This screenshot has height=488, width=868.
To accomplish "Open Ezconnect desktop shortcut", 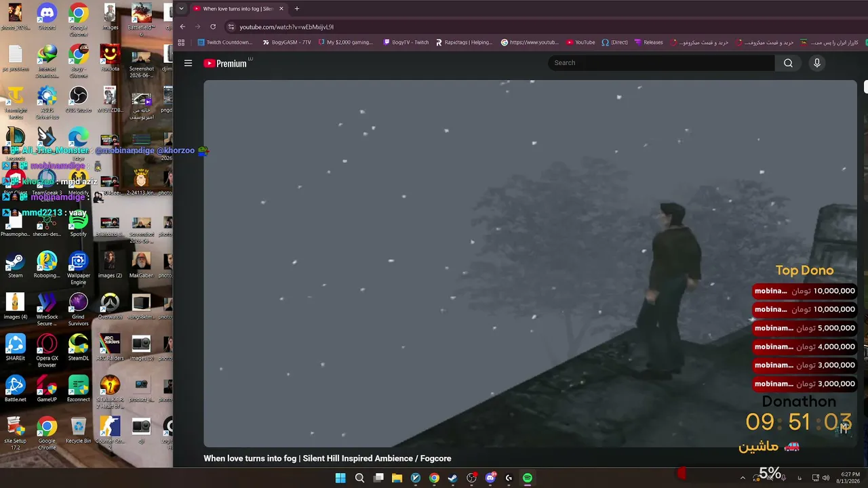I will (x=78, y=389).
